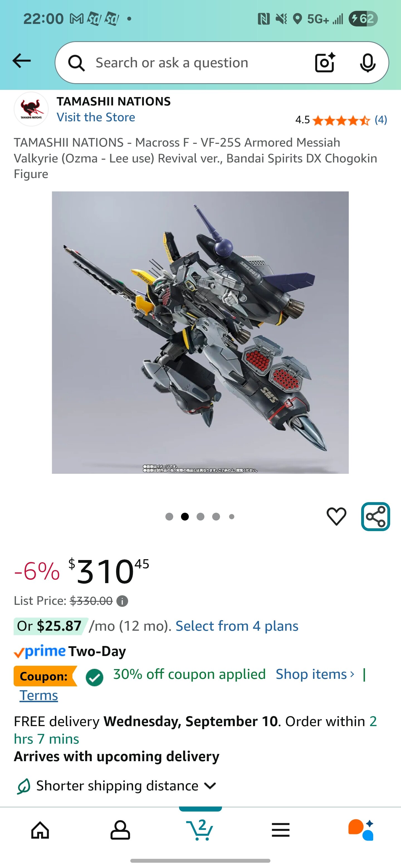Tap Visit the Store link

96,117
